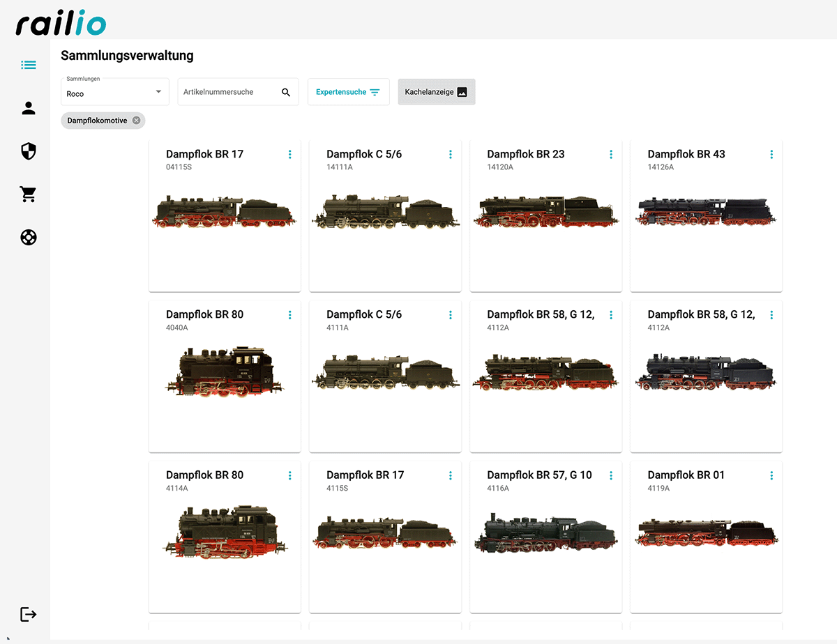Open options menu for card 4115S
Image resolution: width=837 pixels, height=644 pixels.
pyautogui.click(x=451, y=475)
